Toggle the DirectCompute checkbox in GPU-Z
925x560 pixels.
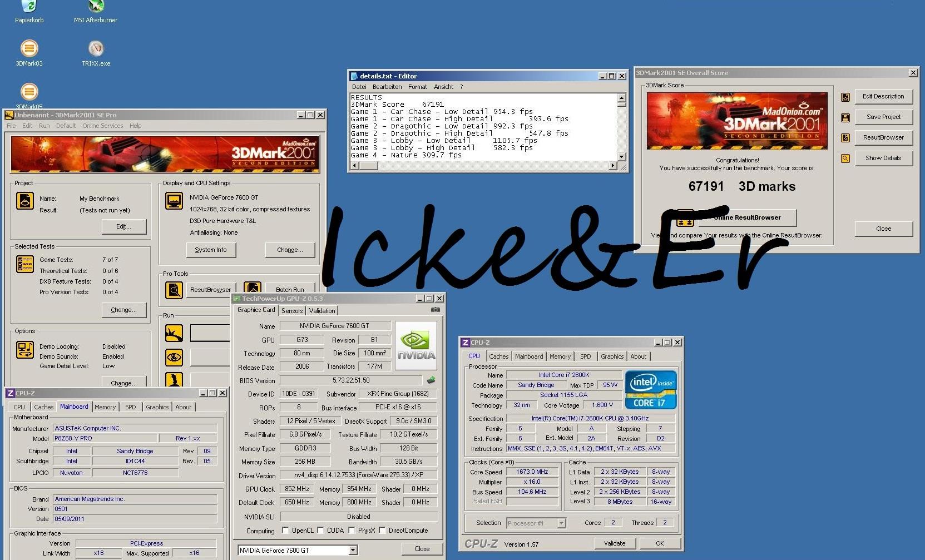click(382, 531)
